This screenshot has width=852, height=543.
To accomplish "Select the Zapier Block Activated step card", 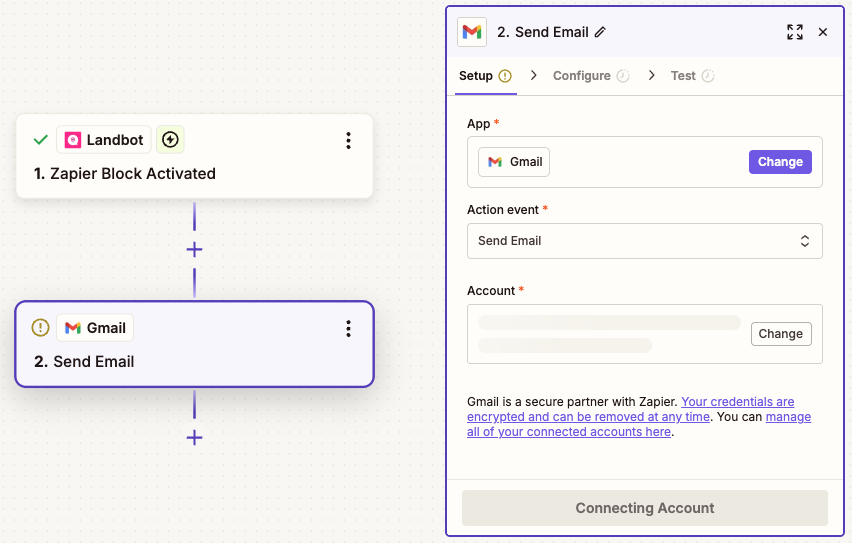I will (194, 173).
